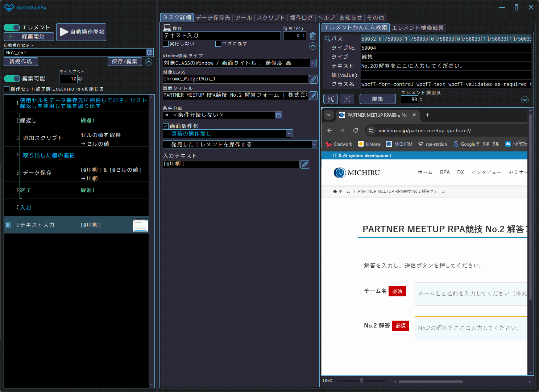Switch to the データ保存先 tab
The image size is (539, 392).
click(x=213, y=17)
